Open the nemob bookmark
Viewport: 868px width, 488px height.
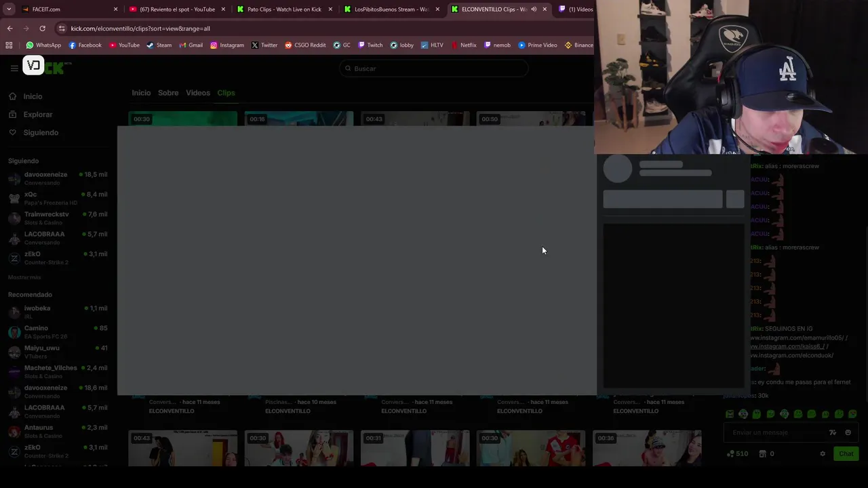tap(497, 45)
